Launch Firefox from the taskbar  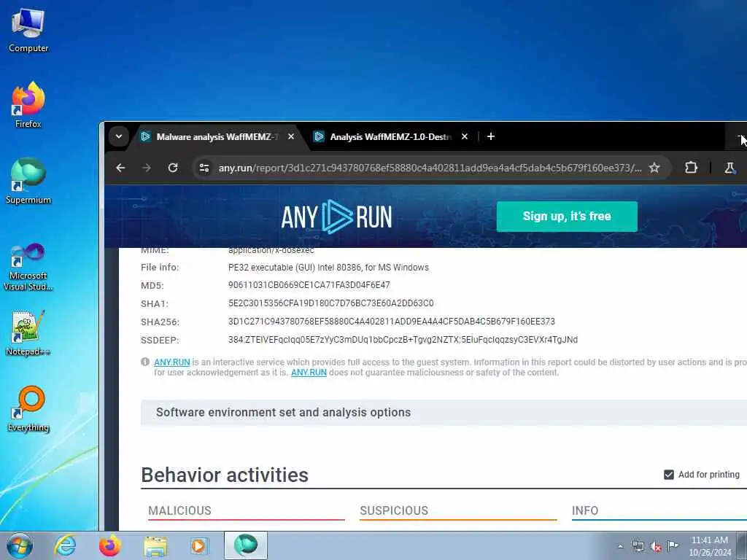point(109,545)
